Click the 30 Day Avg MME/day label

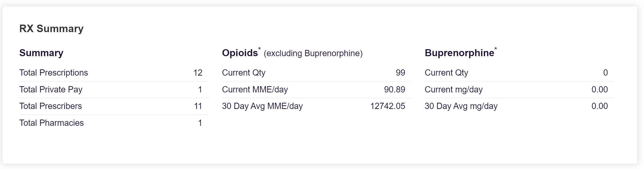(x=262, y=106)
